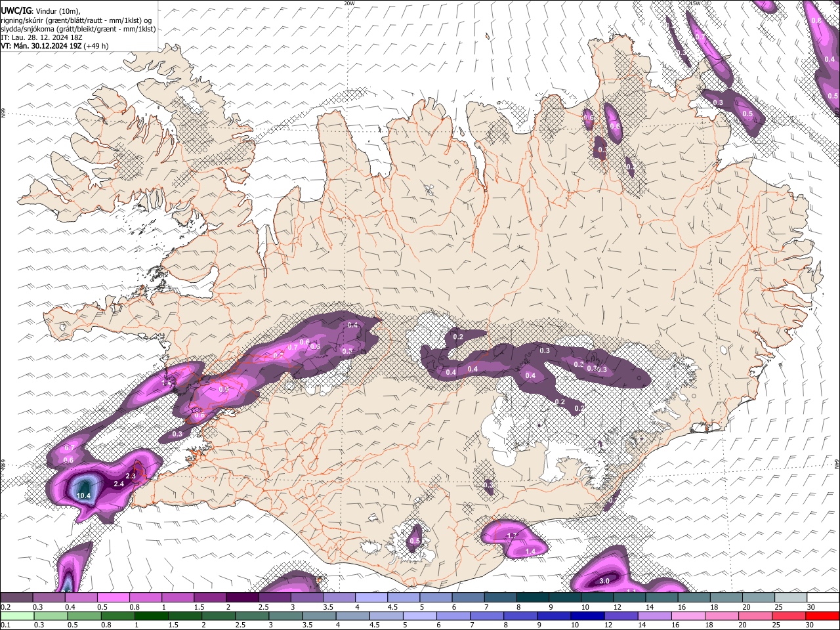Select the darkest green 1 swatch in the lower legend
Viewport: 840px width, 630px height.
click(x=151, y=616)
